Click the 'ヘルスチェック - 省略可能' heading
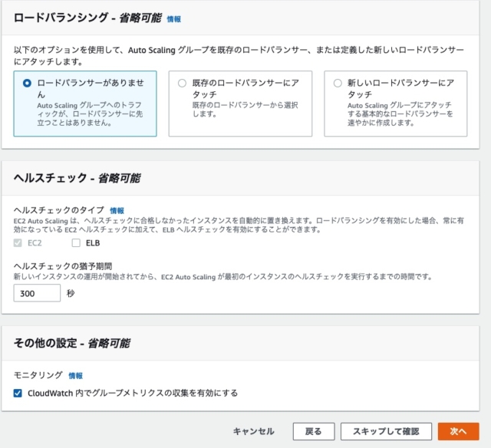This screenshot has width=491, height=448. pyautogui.click(x=77, y=178)
